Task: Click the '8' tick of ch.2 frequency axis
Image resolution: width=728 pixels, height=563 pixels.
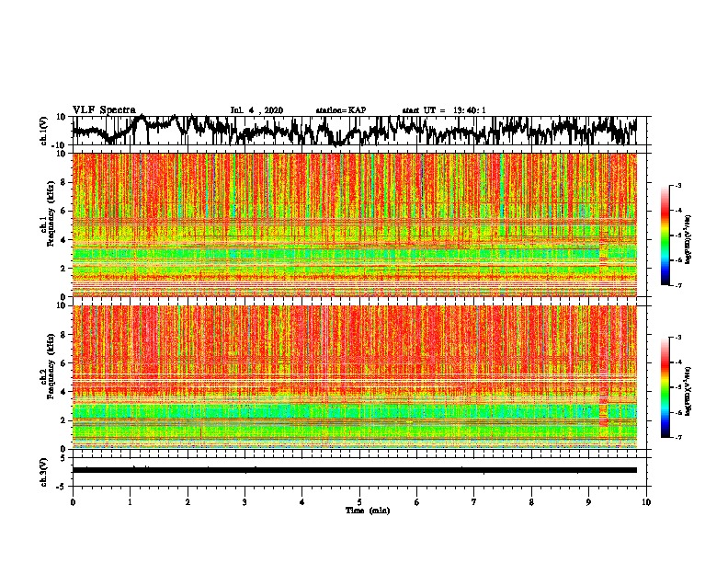Action: 63,335
